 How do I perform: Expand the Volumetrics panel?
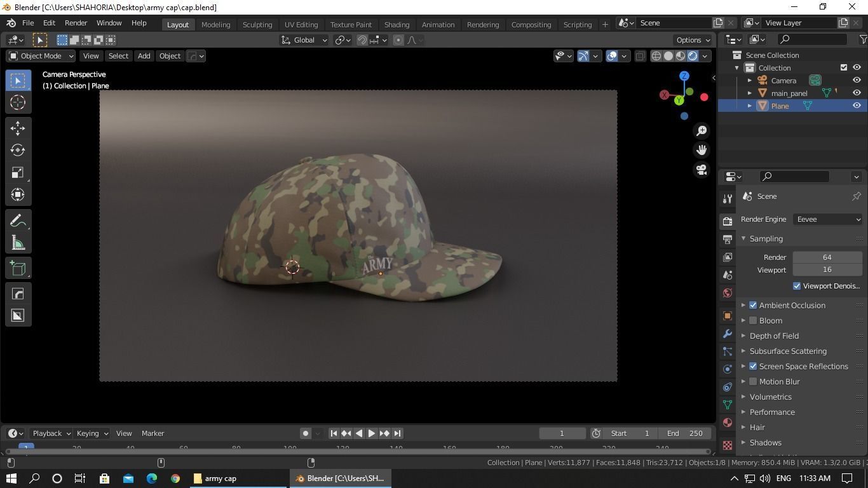[x=770, y=397]
